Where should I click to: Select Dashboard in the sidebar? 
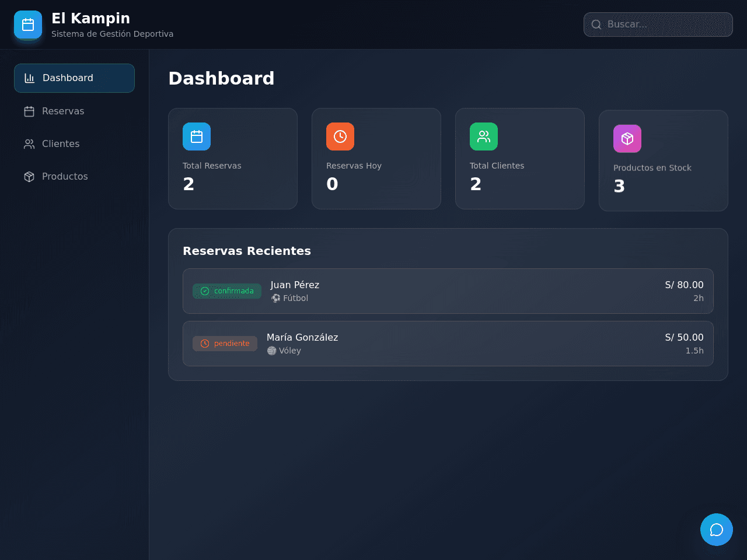coord(75,78)
